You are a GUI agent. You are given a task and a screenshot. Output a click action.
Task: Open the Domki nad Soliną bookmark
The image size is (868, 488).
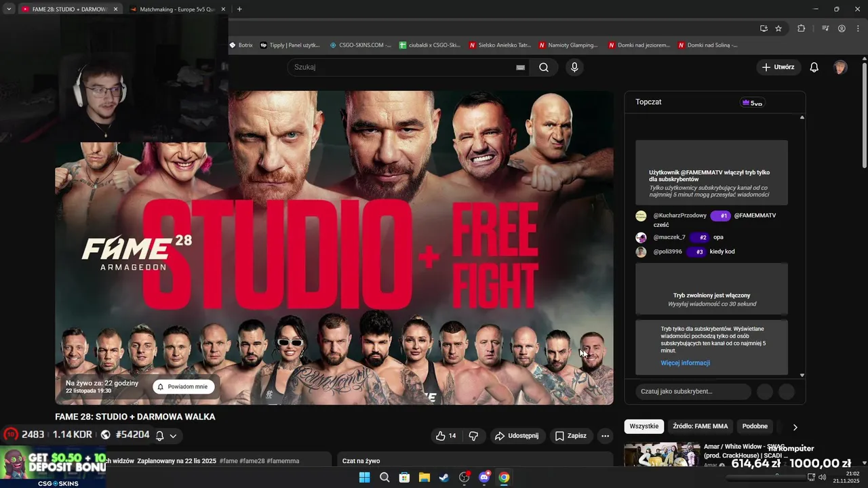(709, 45)
